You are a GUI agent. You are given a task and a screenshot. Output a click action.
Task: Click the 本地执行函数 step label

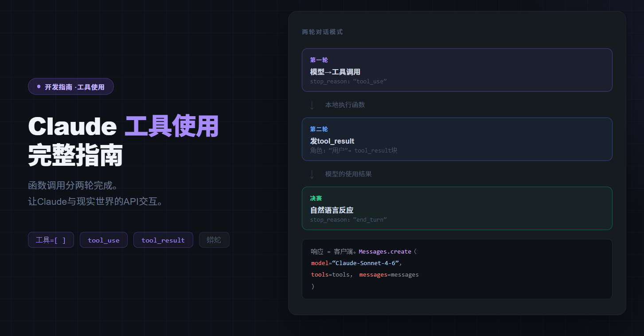(345, 105)
